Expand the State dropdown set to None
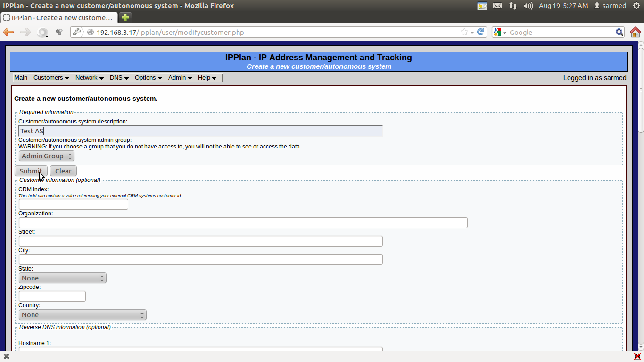The width and height of the screenshot is (644, 362). (62, 278)
